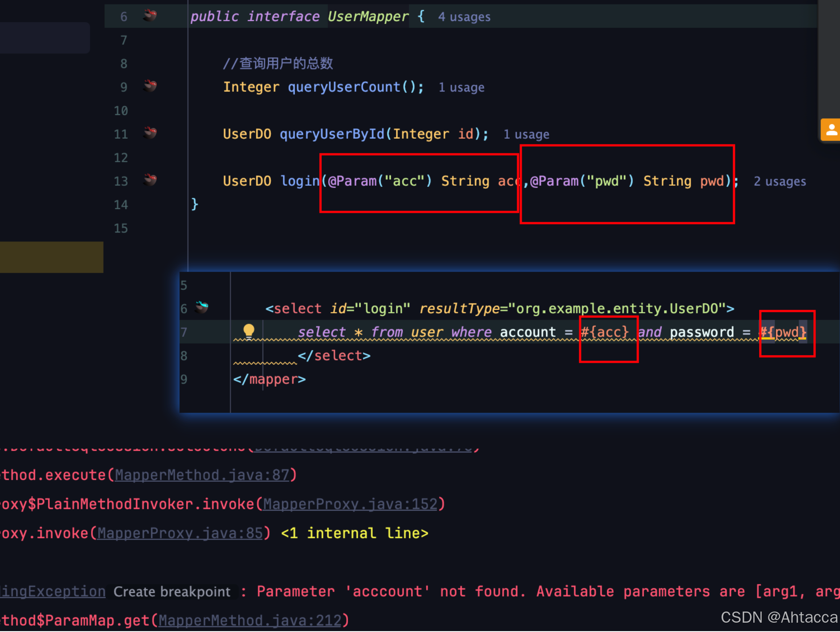Open the '1 usage' hint after queryUserById

(x=526, y=135)
